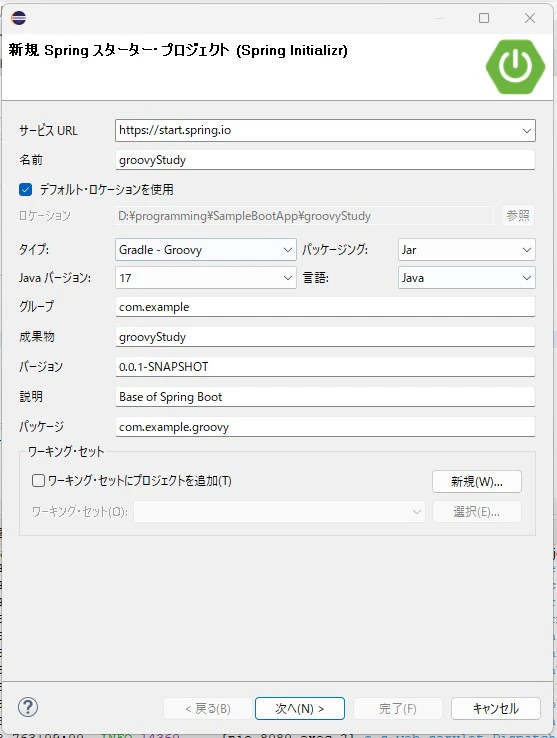Image resolution: width=557 pixels, height=738 pixels.
Task: Click the バージョン field 0.0.1-SNAPSHOT
Action: [325, 367]
